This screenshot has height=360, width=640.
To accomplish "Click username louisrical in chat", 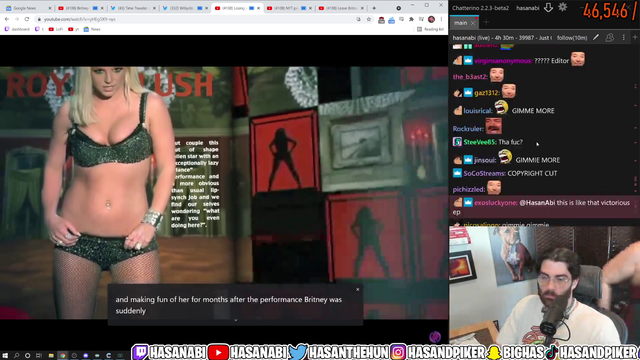I will click(478, 111).
